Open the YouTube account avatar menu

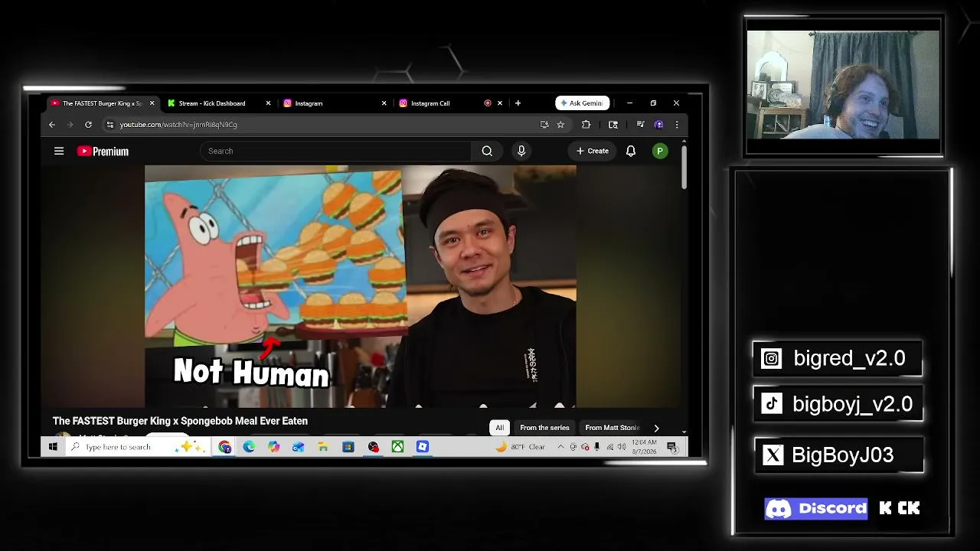659,151
